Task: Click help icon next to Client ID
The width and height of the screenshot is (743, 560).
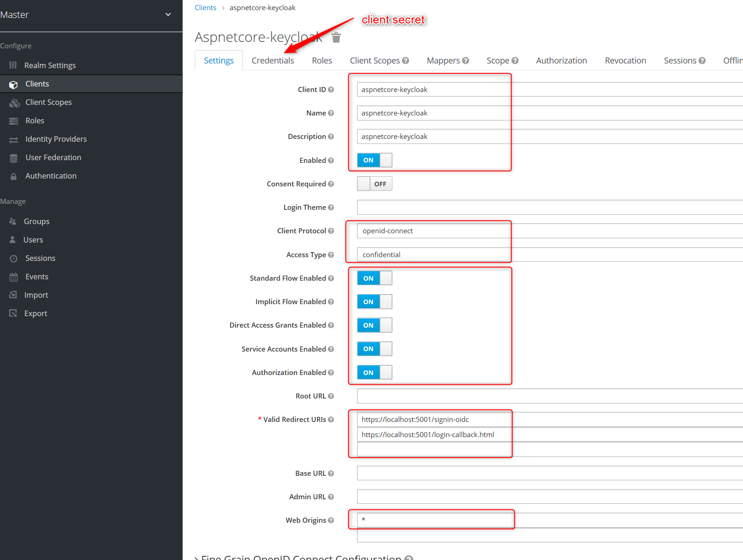Action: [x=331, y=90]
